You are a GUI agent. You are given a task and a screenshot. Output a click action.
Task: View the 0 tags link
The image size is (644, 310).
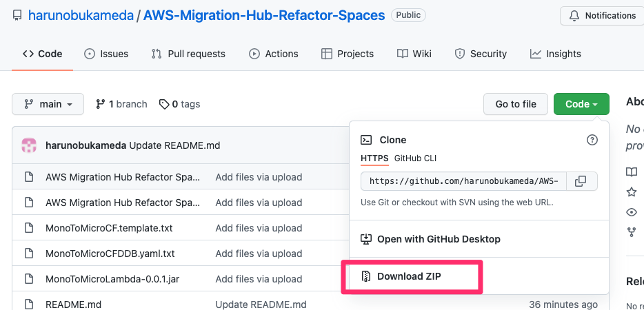pos(179,104)
